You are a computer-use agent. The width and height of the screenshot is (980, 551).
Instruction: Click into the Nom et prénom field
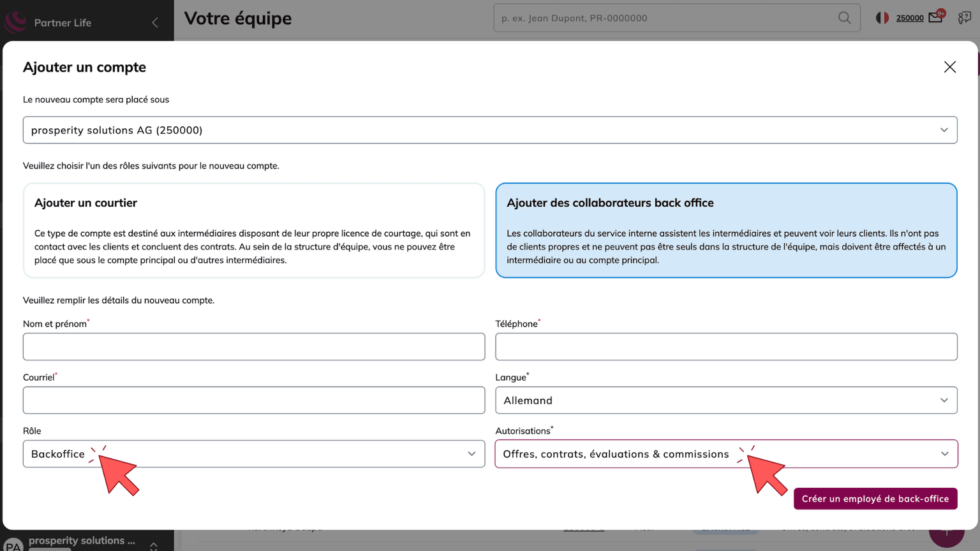(x=253, y=347)
